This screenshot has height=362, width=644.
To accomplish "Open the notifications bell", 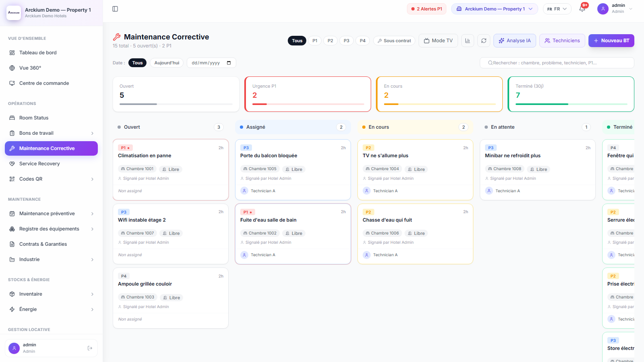I will [x=582, y=9].
